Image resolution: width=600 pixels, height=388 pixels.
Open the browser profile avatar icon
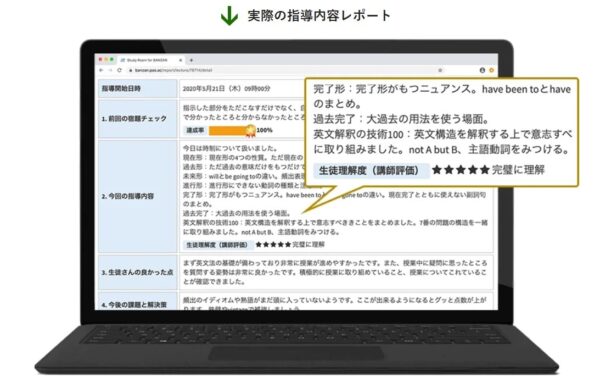pyautogui.click(x=482, y=70)
